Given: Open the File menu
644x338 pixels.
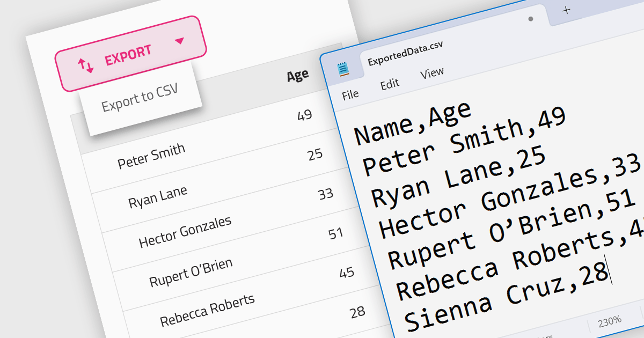Looking at the screenshot, I should (350, 95).
